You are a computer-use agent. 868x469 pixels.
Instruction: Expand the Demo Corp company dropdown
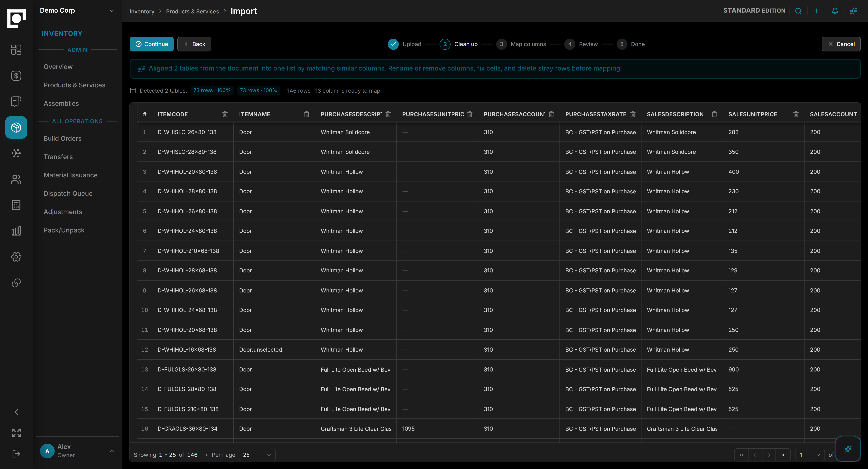[x=77, y=10]
